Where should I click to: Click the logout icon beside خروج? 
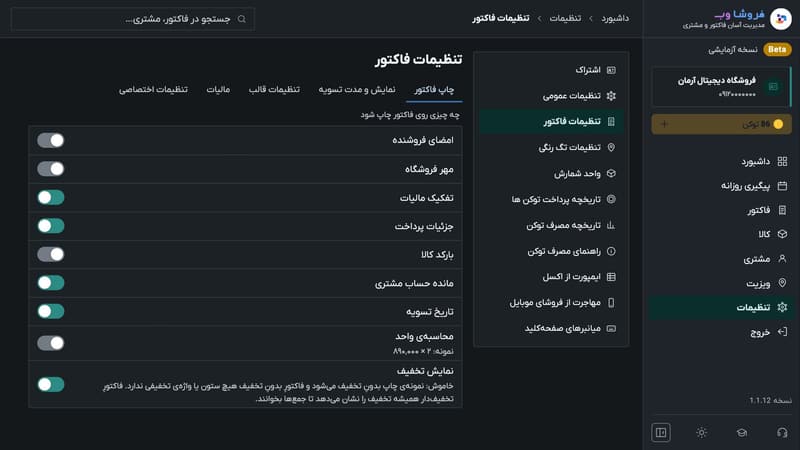[x=782, y=332]
